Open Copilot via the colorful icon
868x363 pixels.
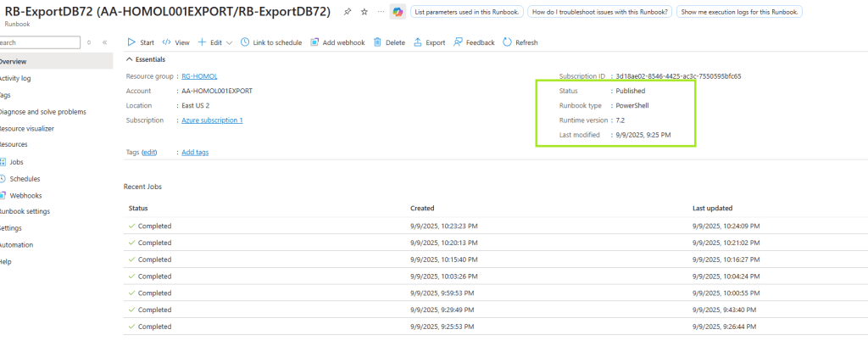click(x=397, y=12)
